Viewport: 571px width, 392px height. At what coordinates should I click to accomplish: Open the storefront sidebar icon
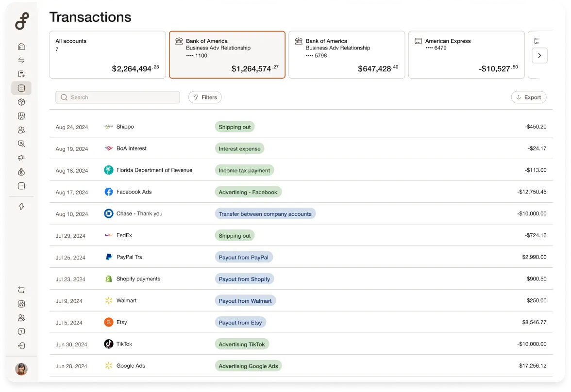(x=21, y=116)
